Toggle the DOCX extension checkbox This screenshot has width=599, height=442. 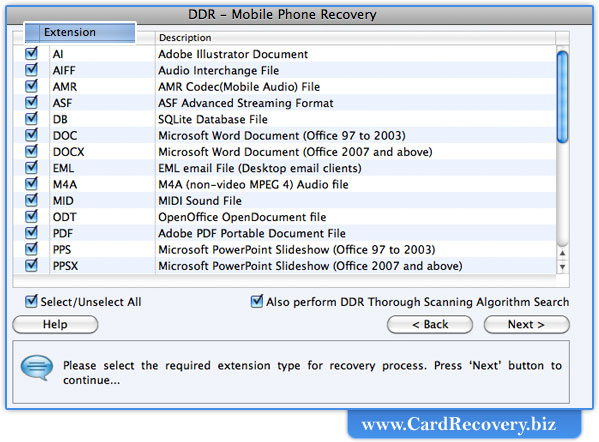pos(31,151)
